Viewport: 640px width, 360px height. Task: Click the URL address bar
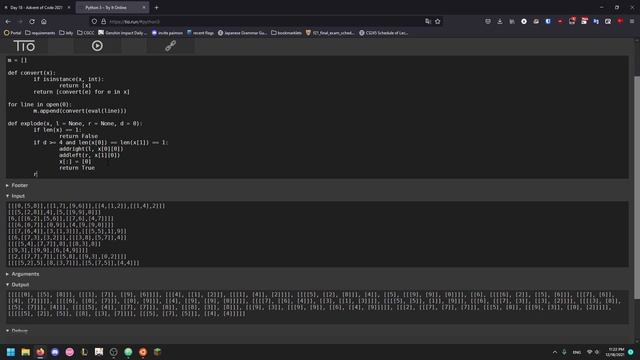(261, 21)
